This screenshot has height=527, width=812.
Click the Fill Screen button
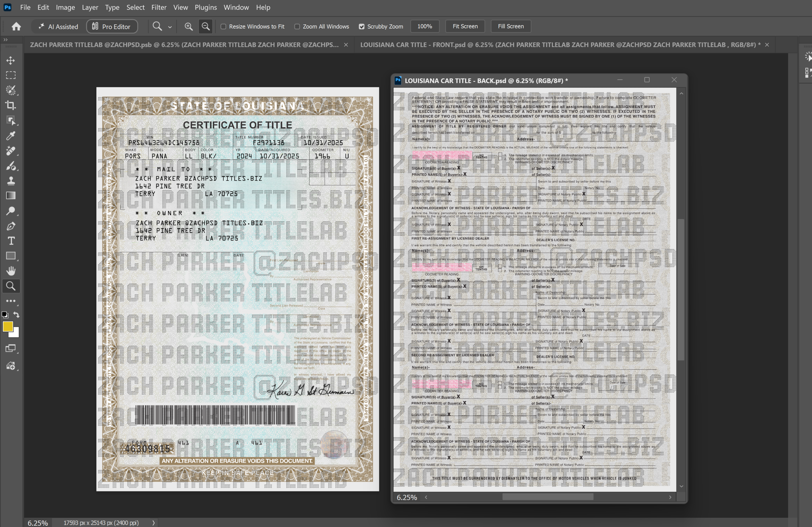point(510,26)
